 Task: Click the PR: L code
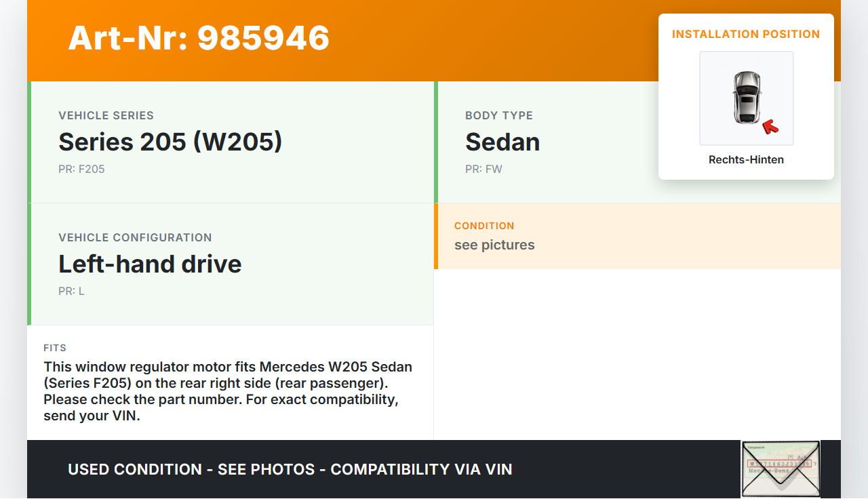pos(71,291)
